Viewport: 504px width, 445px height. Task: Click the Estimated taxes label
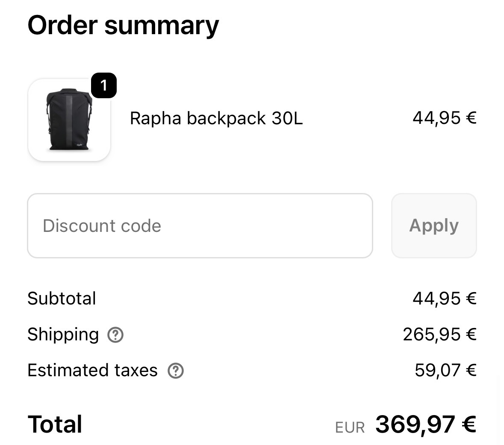click(92, 370)
